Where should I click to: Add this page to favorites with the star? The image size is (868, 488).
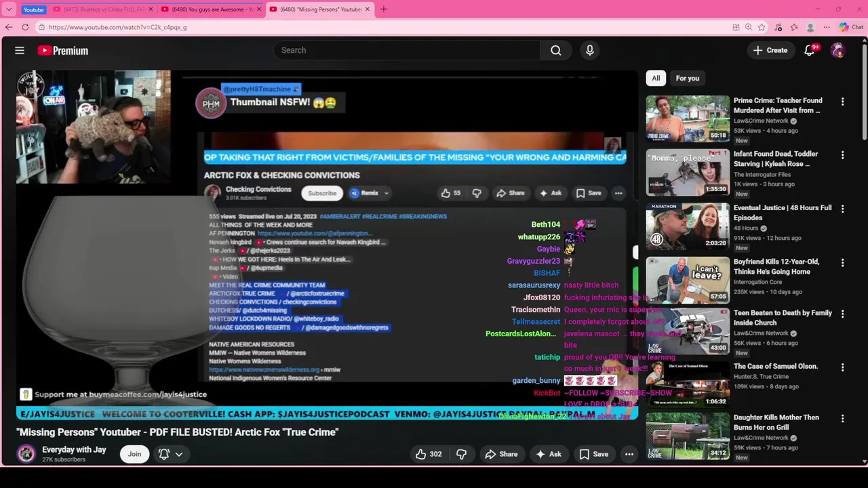tap(762, 27)
